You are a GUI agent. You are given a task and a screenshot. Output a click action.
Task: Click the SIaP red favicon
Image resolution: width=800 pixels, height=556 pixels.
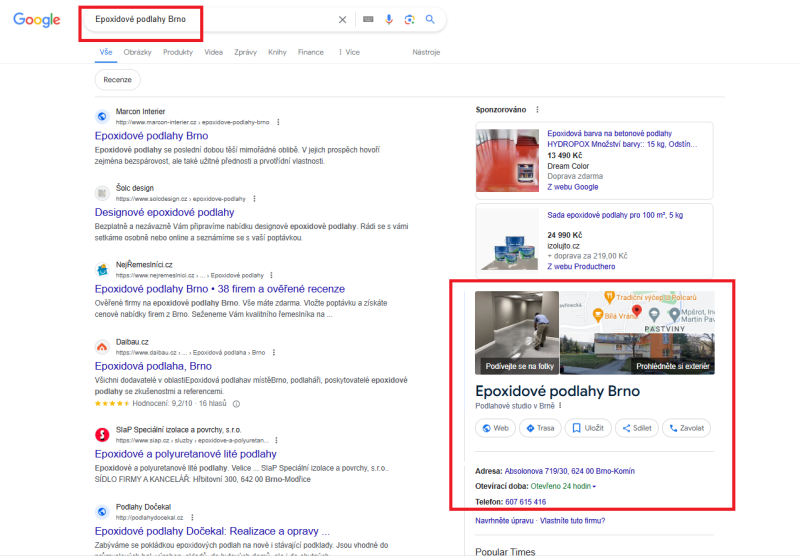click(102, 435)
